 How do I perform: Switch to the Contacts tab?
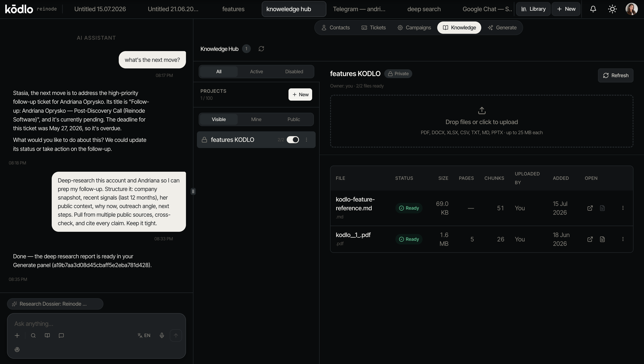[x=336, y=28]
